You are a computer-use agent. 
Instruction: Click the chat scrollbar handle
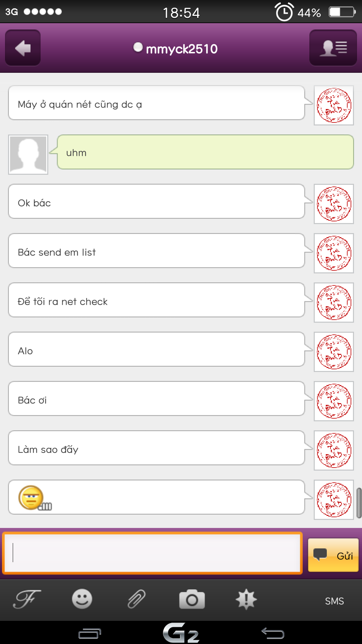click(x=359, y=503)
